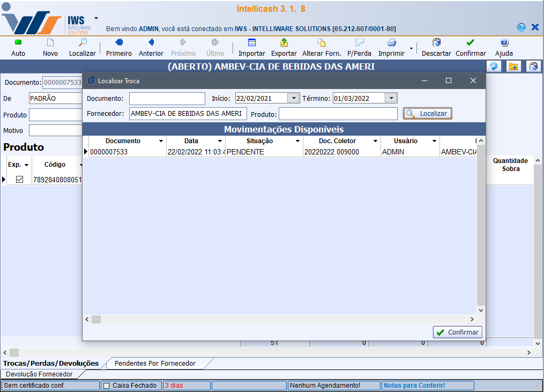Click the Imprimir printer icon

(x=391, y=43)
